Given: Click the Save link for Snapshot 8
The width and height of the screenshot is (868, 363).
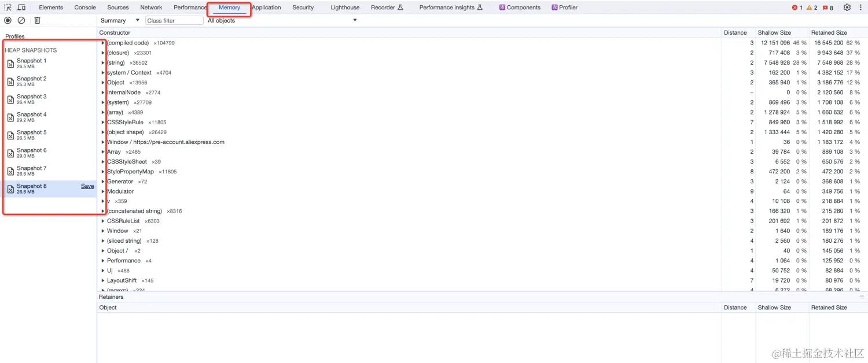Looking at the screenshot, I should [x=87, y=186].
